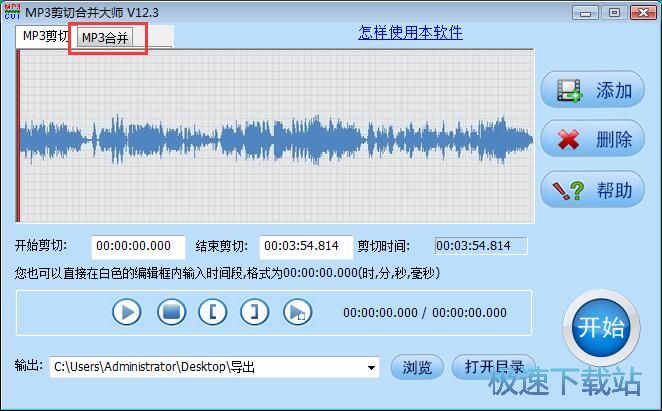Click the 结束剪切 time input field
Viewport: 662px width, 411px height.
pos(306,247)
